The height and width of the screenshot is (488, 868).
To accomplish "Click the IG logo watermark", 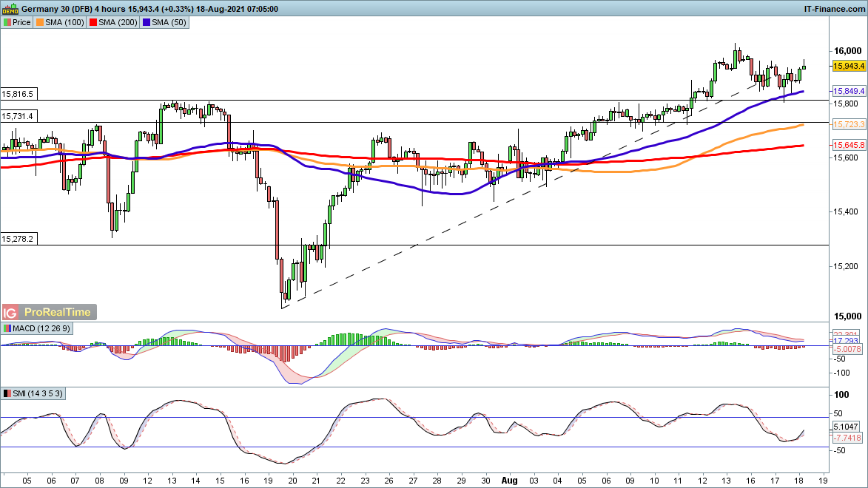I will tap(11, 312).
